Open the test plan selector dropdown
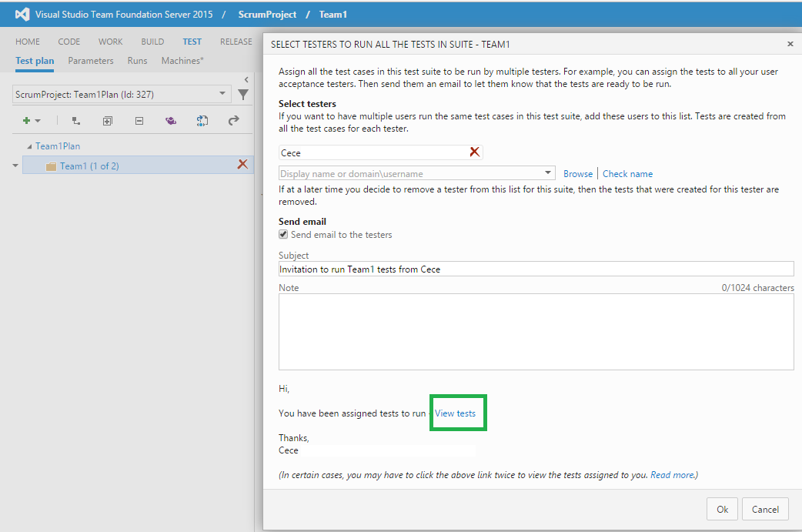802x532 pixels. [x=222, y=93]
